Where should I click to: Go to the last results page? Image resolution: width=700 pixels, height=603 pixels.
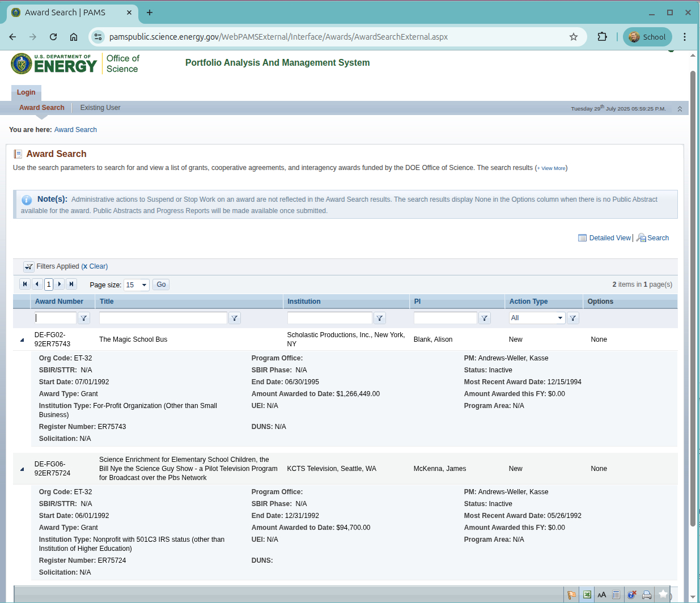(x=71, y=284)
